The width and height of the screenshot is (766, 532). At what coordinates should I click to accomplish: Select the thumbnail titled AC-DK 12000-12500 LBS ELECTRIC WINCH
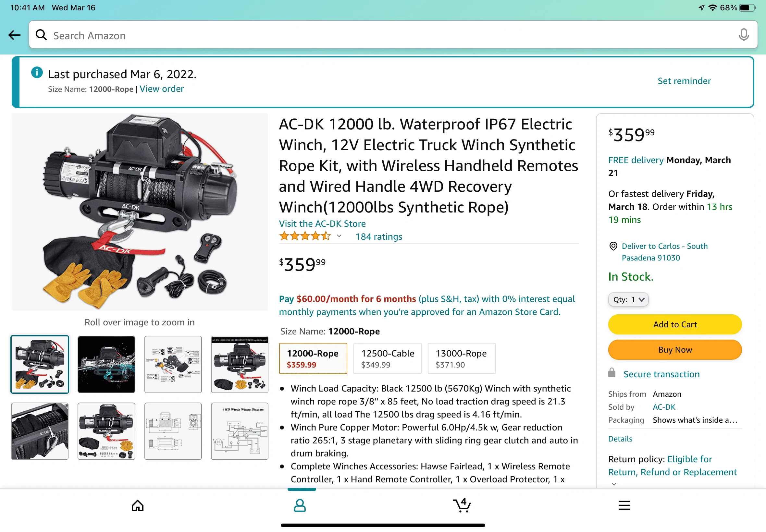pyautogui.click(x=240, y=364)
